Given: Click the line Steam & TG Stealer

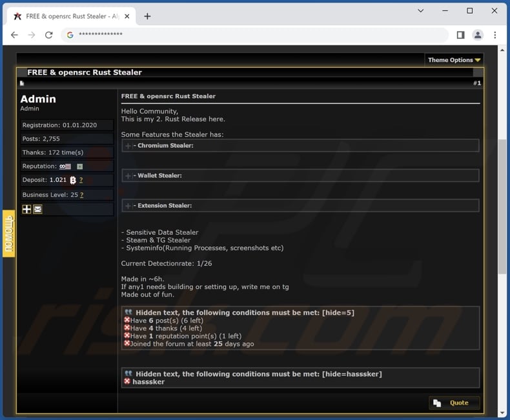Looking at the screenshot, I should [156, 240].
